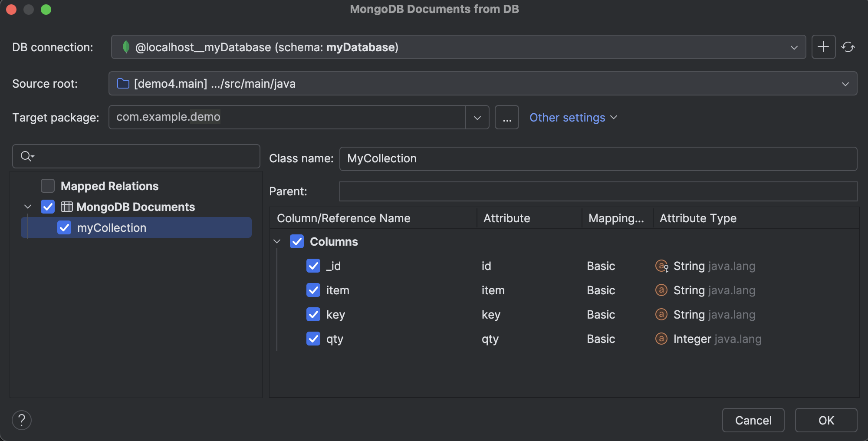Add a new DB connection with plus icon
Viewport: 868px width, 441px height.
(x=823, y=46)
